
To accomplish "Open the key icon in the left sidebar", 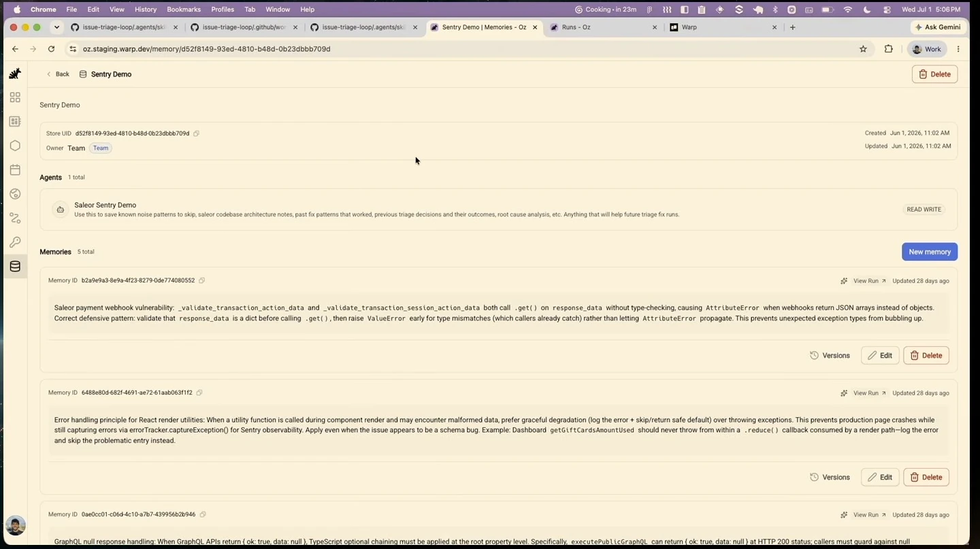I will (x=15, y=242).
